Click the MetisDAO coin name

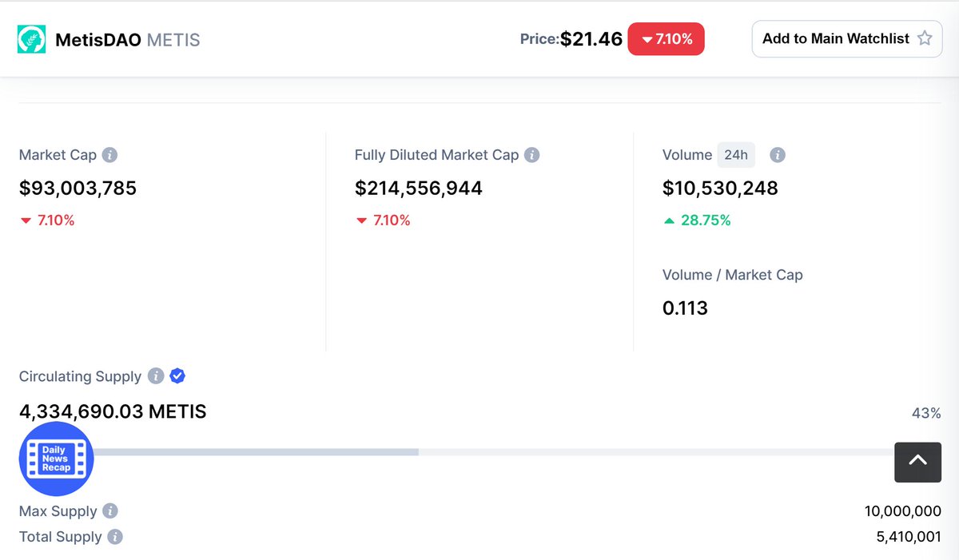click(99, 39)
